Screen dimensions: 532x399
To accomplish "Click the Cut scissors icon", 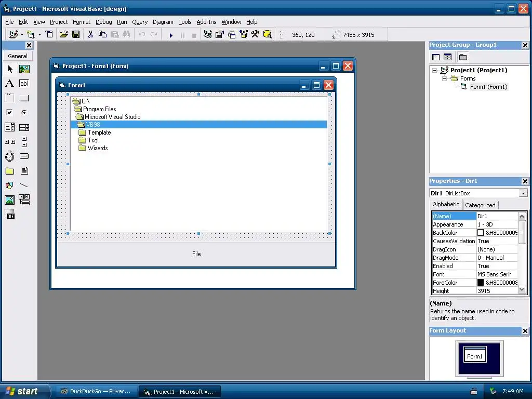I will [x=90, y=35].
